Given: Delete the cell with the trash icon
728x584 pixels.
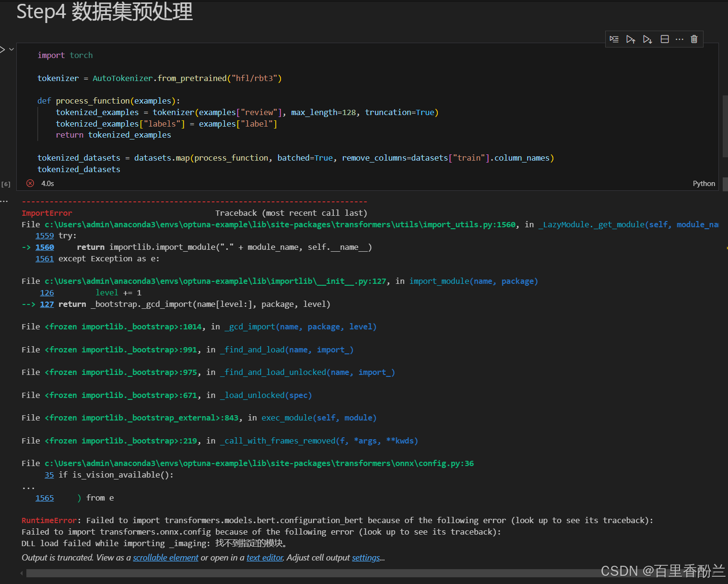Looking at the screenshot, I should tap(694, 39).
